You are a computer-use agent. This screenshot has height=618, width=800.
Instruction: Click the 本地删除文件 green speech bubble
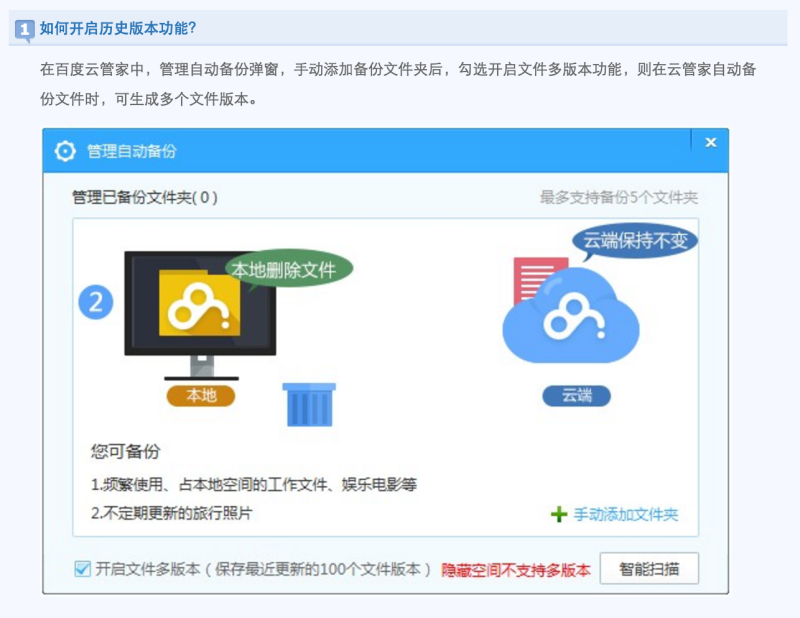(x=291, y=270)
